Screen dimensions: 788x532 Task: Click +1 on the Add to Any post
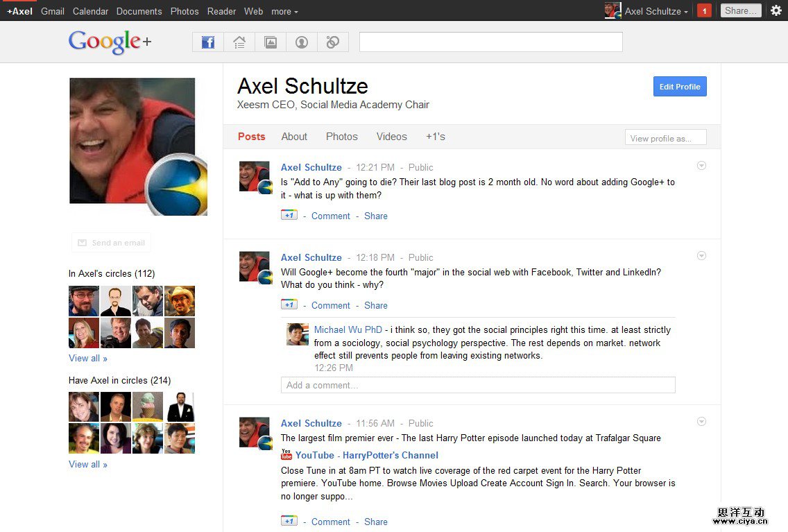289,215
